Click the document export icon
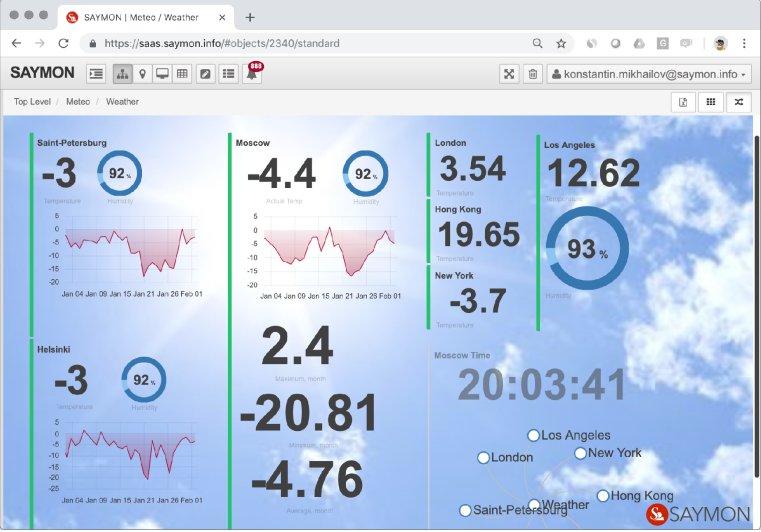The width and height of the screenshot is (761, 532). pyautogui.click(x=683, y=102)
